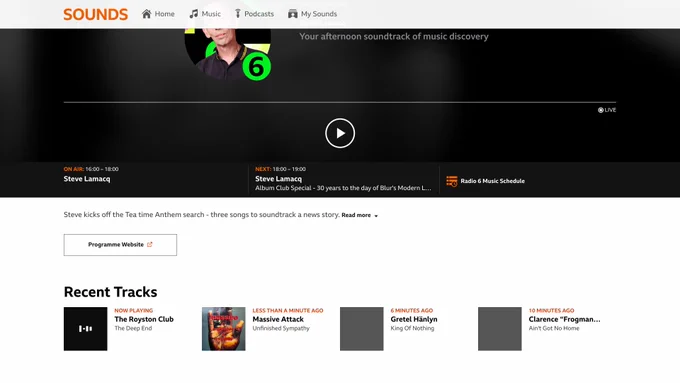Expand the Read more description
The image size is (680, 383).
click(360, 215)
